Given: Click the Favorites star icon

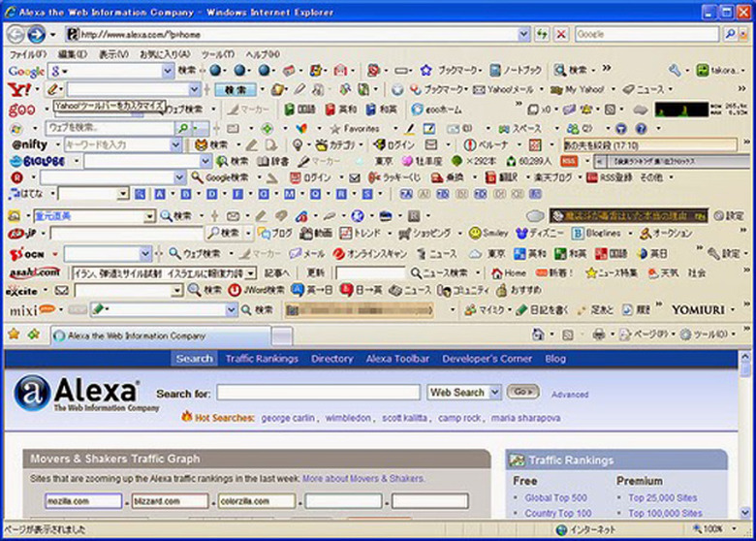Looking at the screenshot, I should pyautogui.click(x=335, y=128).
